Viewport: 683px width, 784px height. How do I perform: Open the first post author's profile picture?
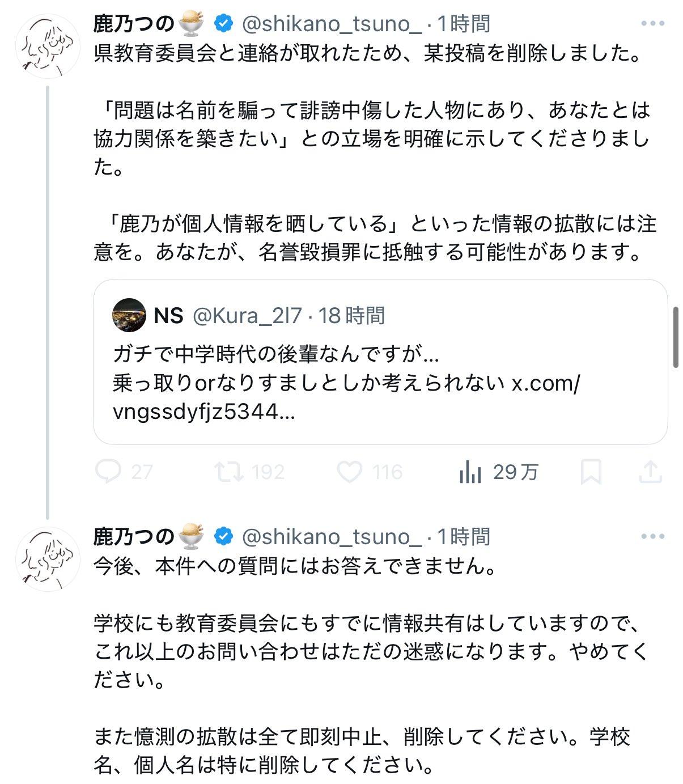pos(48,46)
